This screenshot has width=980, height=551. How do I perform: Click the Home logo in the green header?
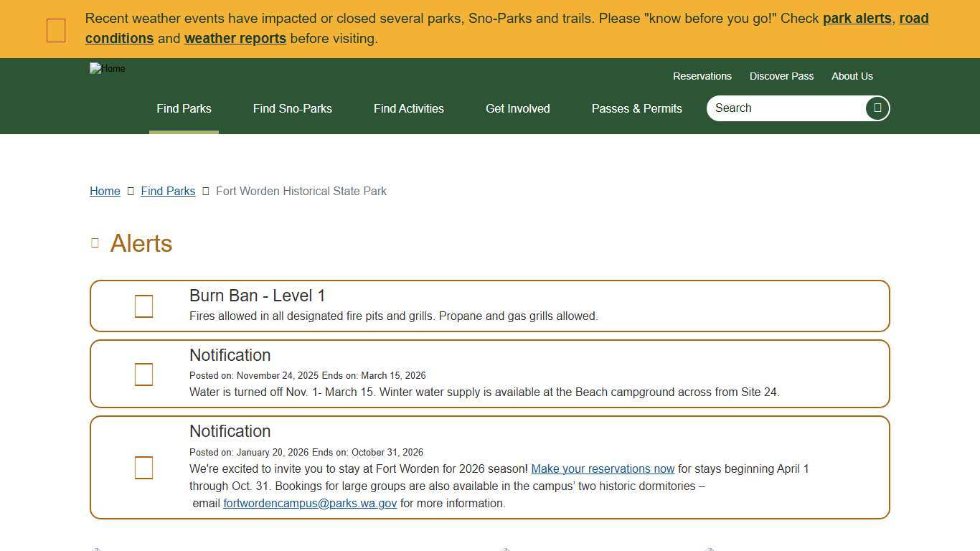[108, 69]
